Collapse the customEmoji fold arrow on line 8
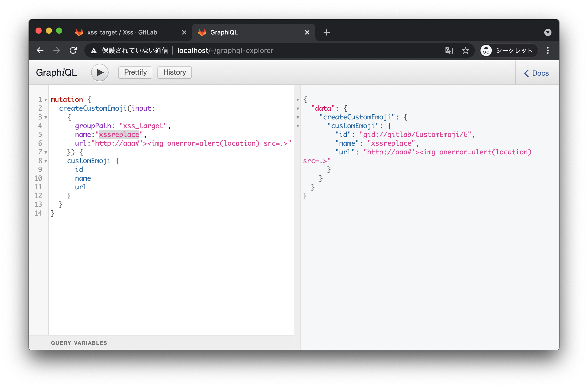This screenshot has width=588, height=388. point(46,161)
